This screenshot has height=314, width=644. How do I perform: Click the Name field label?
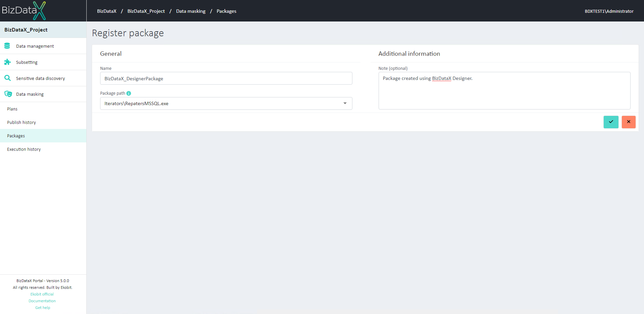[106, 68]
